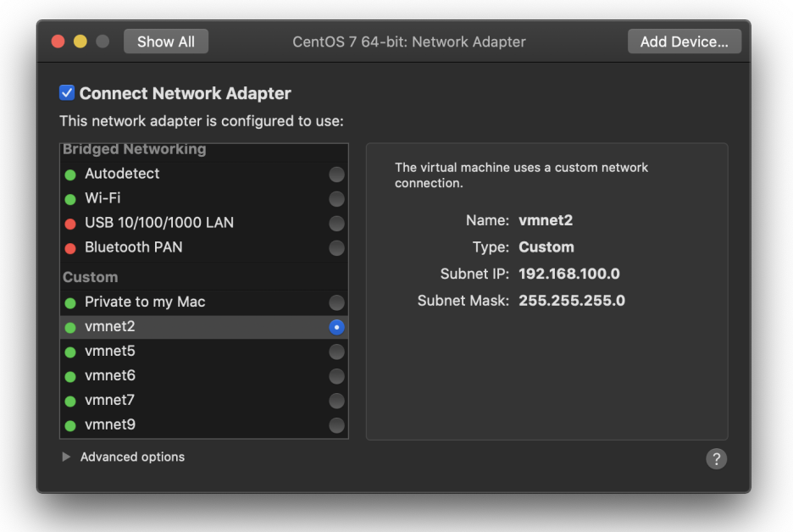Image resolution: width=793 pixels, height=532 pixels.
Task: Expand Advanced options disclosure triangle
Action: pos(66,457)
